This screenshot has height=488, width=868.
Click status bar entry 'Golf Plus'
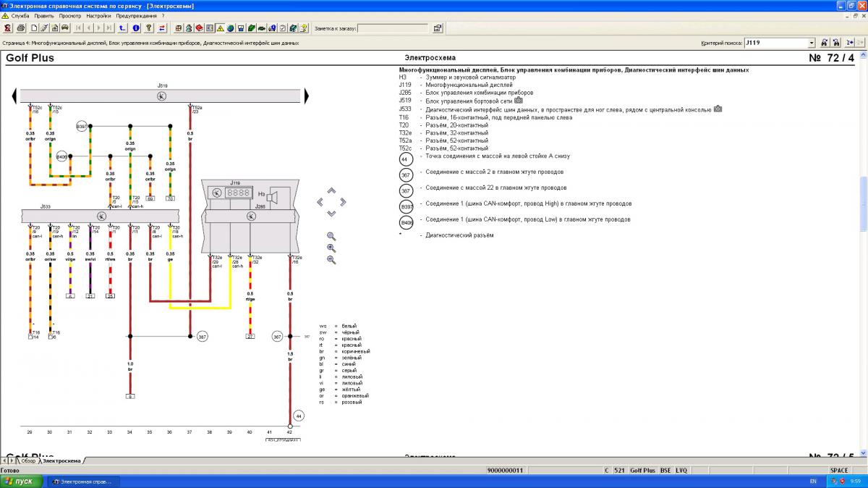pos(642,471)
